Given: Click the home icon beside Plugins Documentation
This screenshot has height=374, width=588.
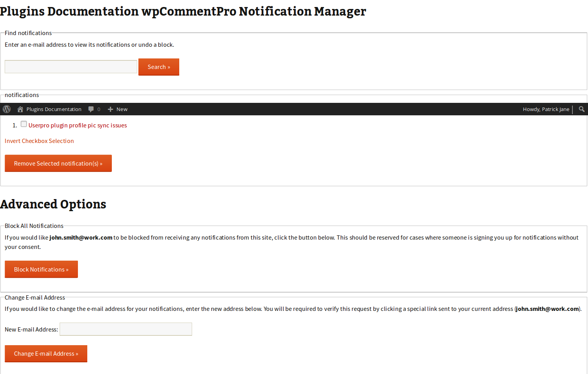Looking at the screenshot, I should point(20,109).
